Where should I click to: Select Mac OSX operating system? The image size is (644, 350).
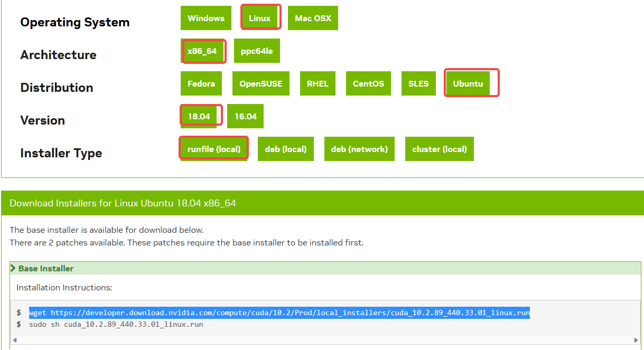(313, 18)
